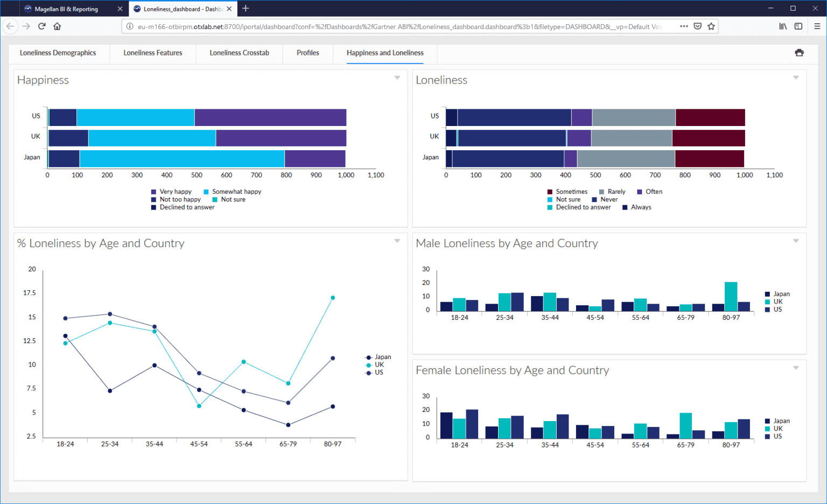Bookmark the page with the star icon
This screenshot has width=827, height=504.
pos(710,25)
